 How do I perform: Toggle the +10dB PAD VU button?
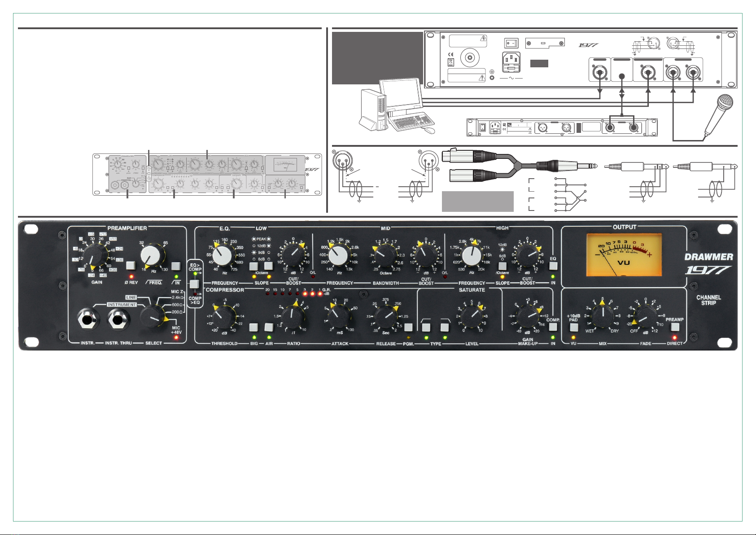click(573, 327)
